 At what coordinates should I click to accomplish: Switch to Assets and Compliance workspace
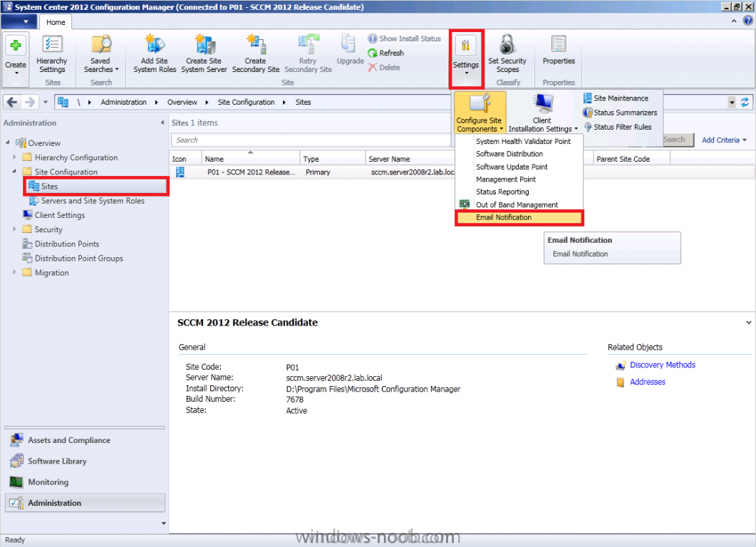(85, 440)
